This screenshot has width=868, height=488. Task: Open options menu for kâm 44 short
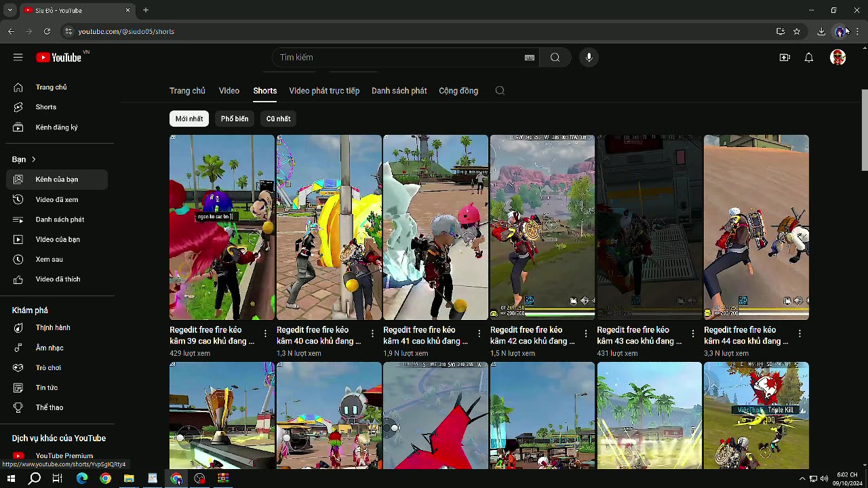pos(800,333)
